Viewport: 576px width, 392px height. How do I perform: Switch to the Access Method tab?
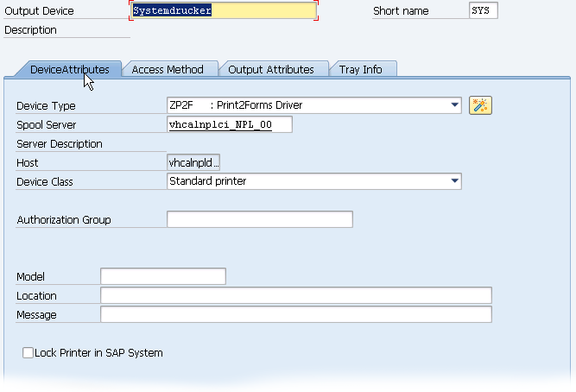(168, 69)
